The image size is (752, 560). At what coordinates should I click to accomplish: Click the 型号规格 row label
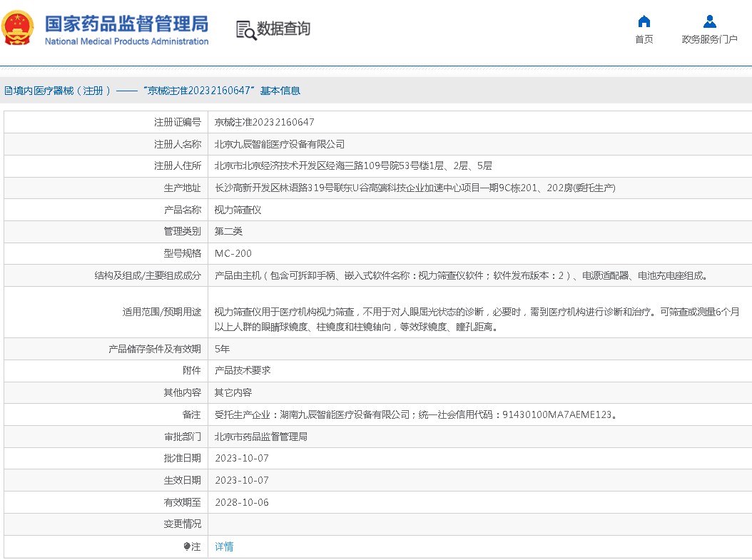182,254
